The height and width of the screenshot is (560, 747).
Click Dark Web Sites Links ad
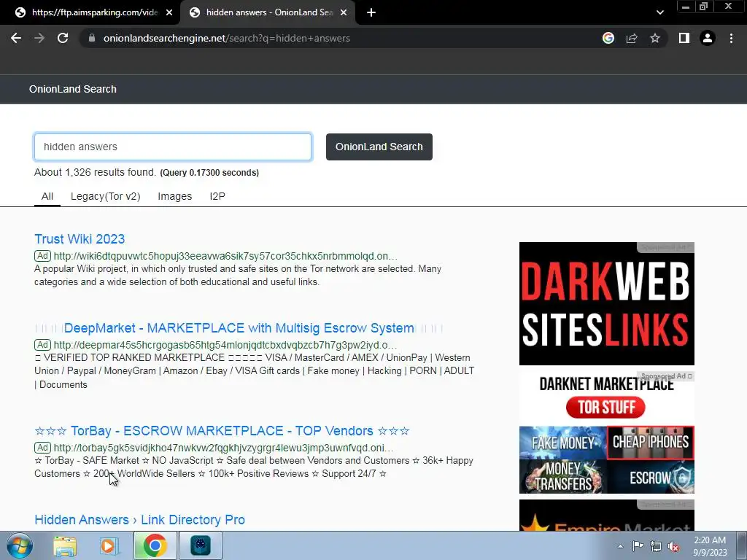click(606, 304)
